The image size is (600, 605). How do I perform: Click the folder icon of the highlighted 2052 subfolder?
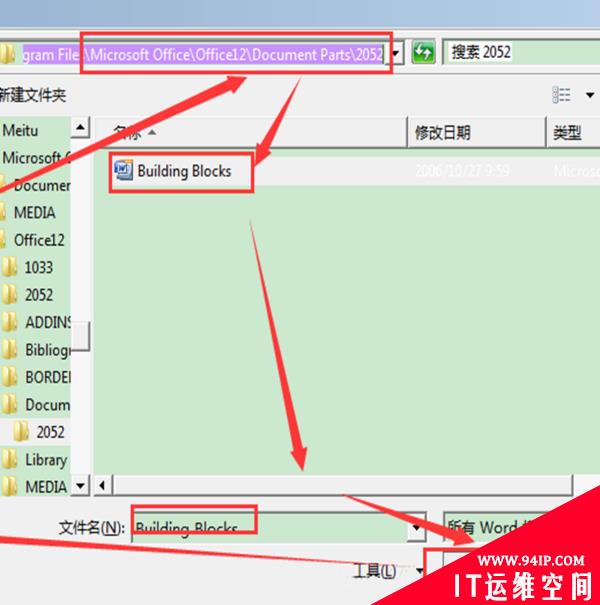tap(21, 431)
